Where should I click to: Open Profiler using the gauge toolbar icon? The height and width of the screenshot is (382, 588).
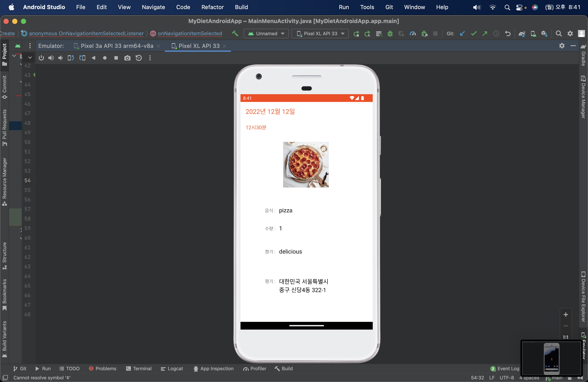(x=413, y=34)
